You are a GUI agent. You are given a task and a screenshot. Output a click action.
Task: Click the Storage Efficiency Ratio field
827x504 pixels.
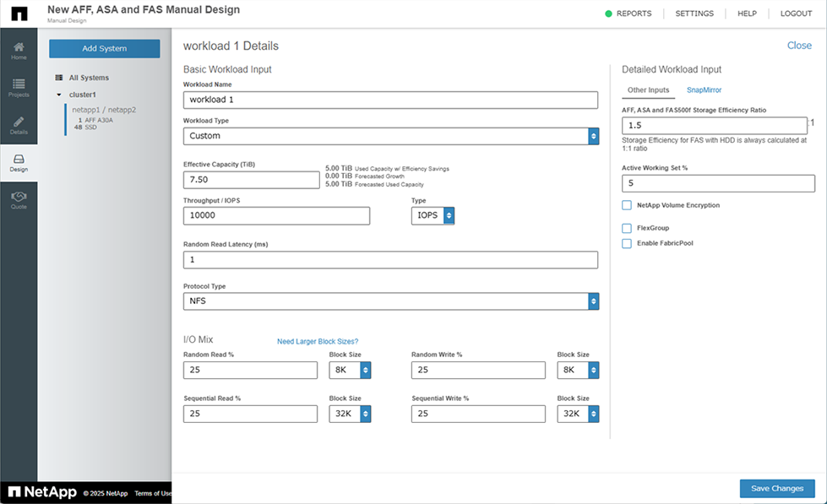[x=715, y=126]
